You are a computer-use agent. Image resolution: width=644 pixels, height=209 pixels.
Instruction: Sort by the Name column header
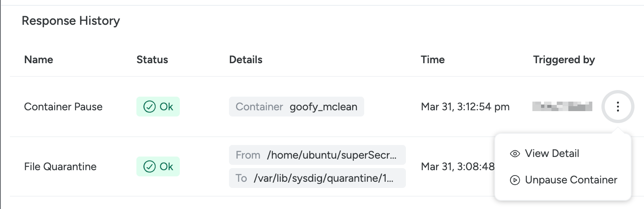pyautogui.click(x=38, y=59)
